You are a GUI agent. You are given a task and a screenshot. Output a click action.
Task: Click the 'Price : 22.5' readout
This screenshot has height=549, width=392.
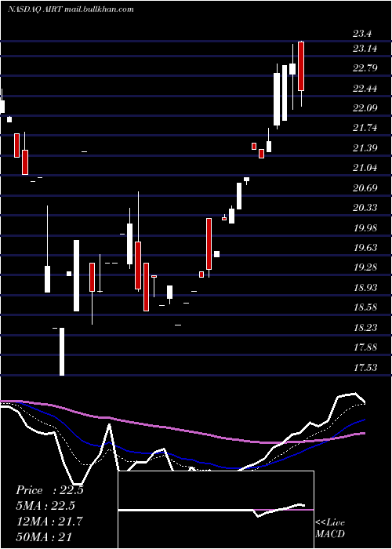(49, 490)
